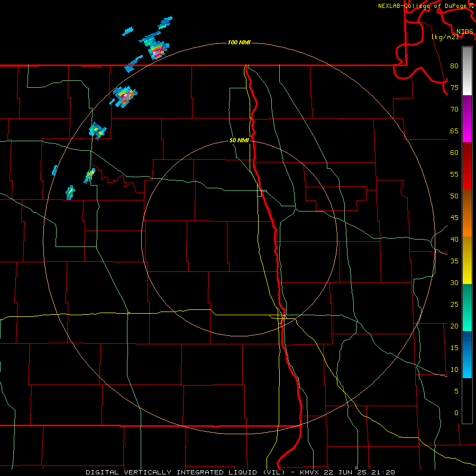This screenshot has width=476, height=476.
Task: Click the 50 NMI range ring label
Action: point(239,140)
